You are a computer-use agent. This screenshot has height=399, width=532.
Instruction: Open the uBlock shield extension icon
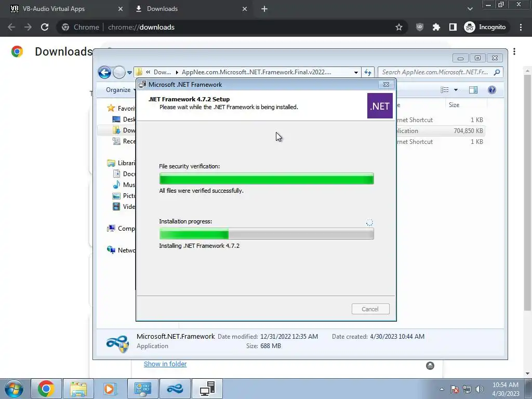420,27
